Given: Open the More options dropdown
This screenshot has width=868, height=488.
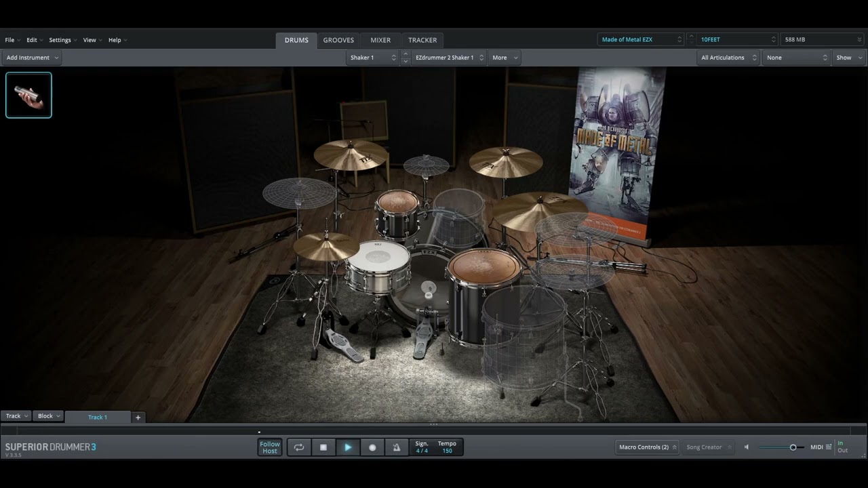Looking at the screenshot, I should pyautogui.click(x=505, y=58).
